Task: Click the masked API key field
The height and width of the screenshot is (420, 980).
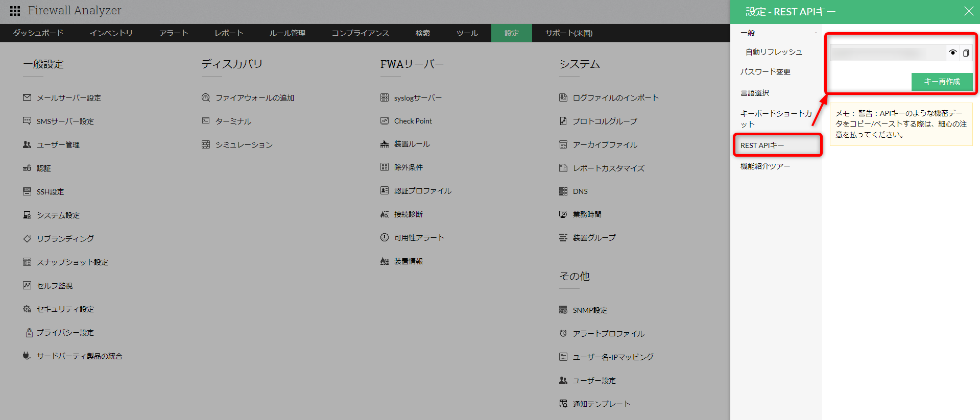Action: pos(888,53)
